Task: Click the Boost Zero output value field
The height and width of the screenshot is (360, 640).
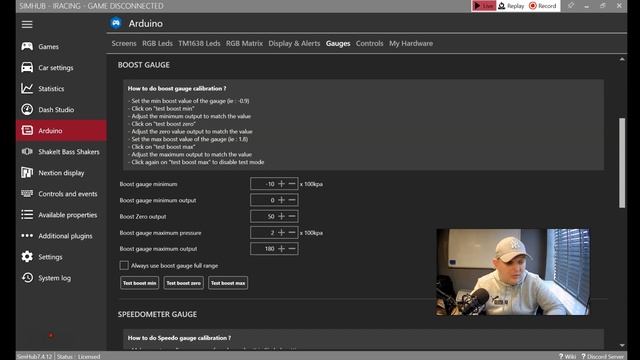Action: point(263,216)
